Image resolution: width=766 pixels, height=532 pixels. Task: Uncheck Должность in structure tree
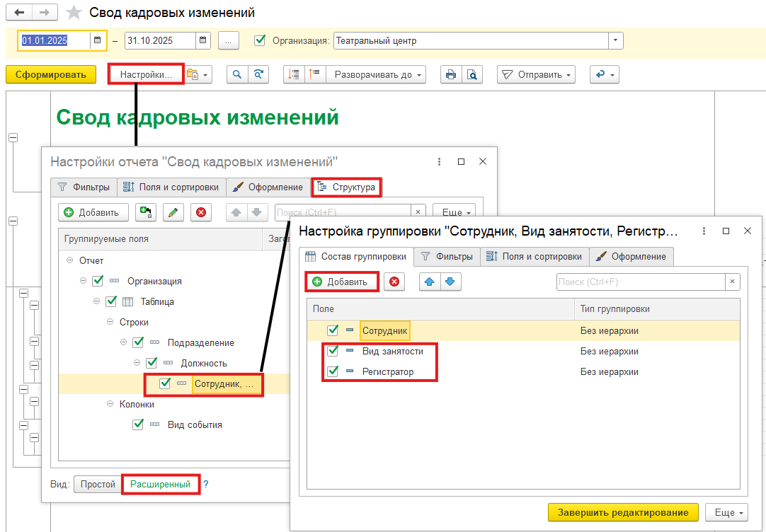point(152,363)
